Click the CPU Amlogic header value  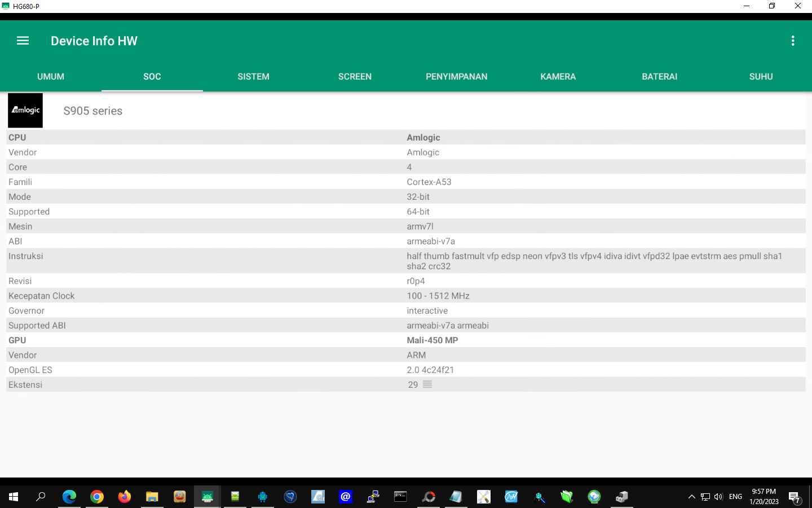tap(423, 138)
